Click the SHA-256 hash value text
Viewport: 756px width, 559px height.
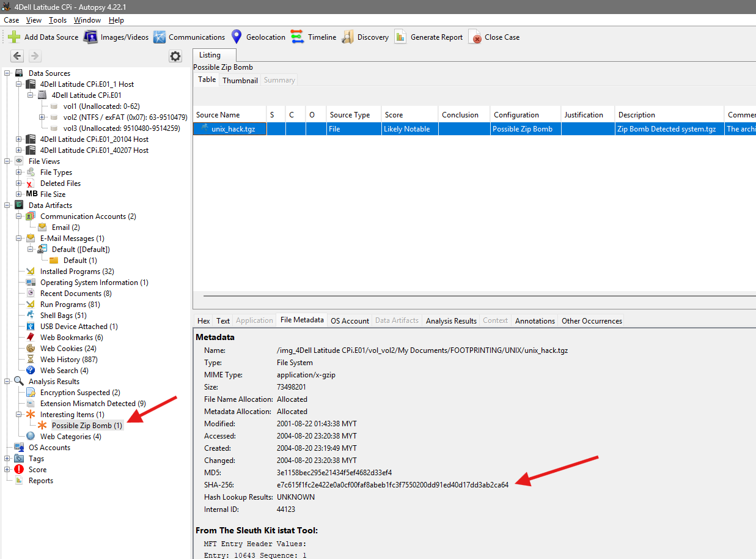(392, 485)
